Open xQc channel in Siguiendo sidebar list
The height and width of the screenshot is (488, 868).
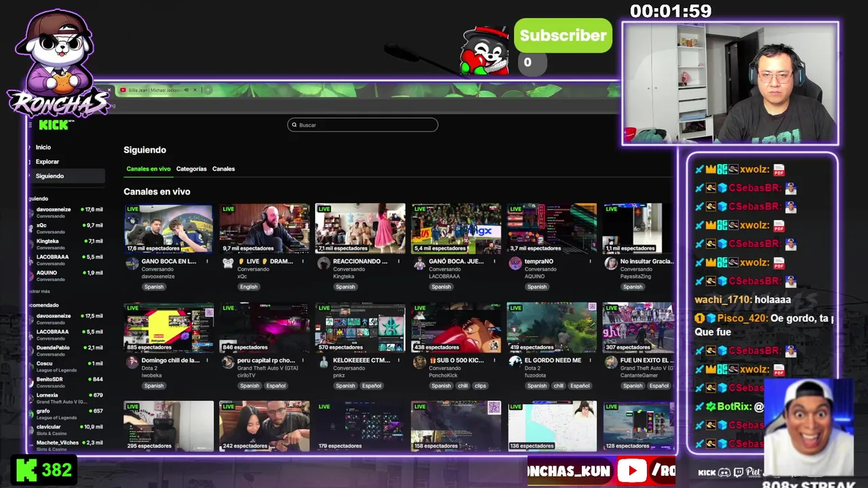(x=66, y=228)
